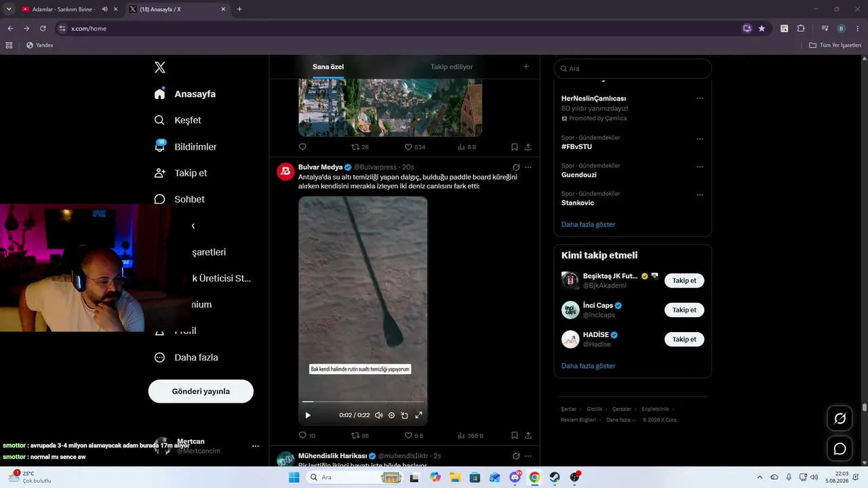Open more options for Bulvar Medya post
Image resolution: width=868 pixels, height=488 pixels.
(528, 167)
